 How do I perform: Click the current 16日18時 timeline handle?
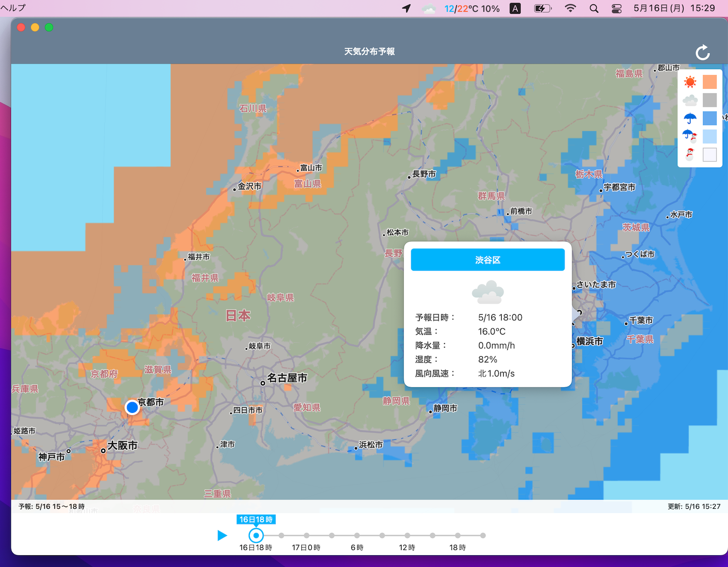pyautogui.click(x=256, y=535)
